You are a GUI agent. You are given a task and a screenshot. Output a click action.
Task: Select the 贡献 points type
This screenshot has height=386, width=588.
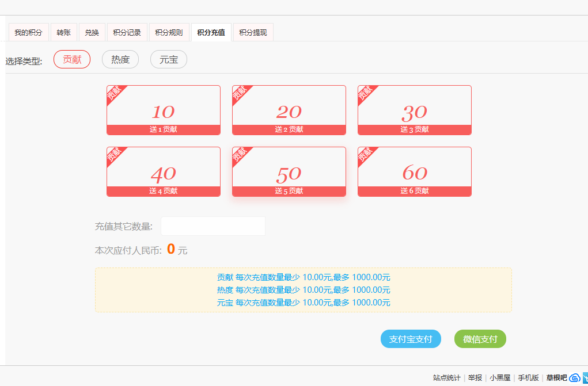click(x=71, y=59)
